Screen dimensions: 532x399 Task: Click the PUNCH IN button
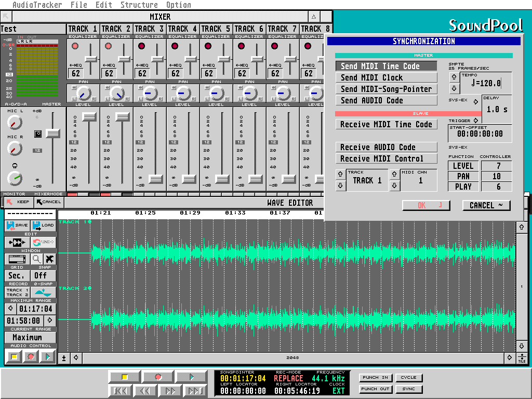click(376, 378)
